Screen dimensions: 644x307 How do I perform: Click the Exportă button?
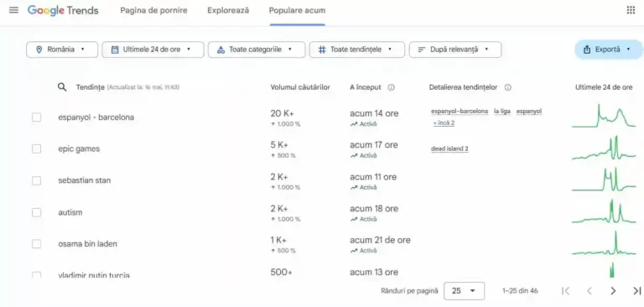click(x=608, y=49)
